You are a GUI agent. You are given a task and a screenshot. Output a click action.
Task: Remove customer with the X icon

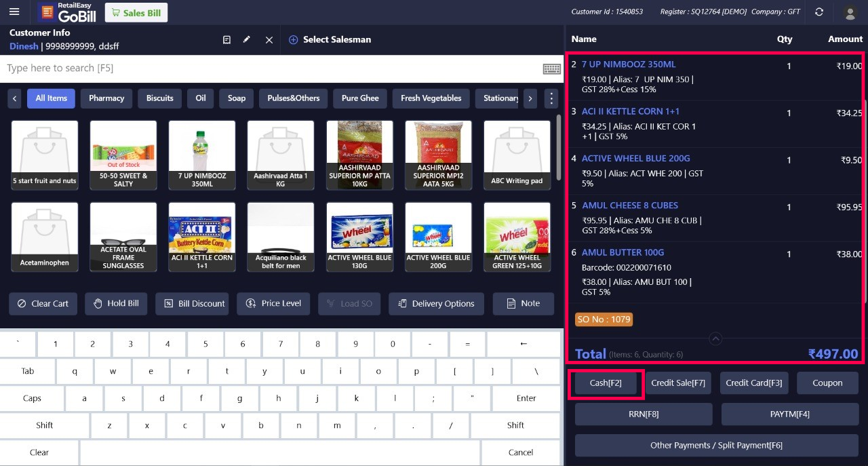click(269, 40)
